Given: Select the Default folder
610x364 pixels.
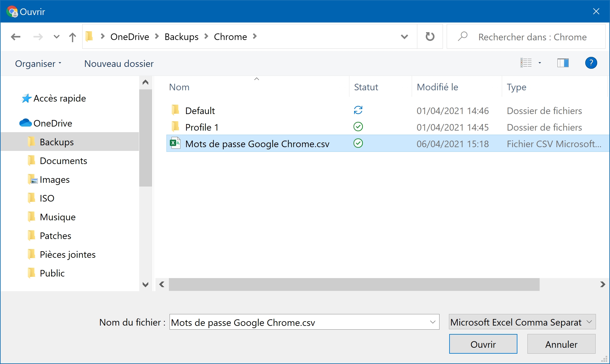Looking at the screenshot, I should click(200, 111).
